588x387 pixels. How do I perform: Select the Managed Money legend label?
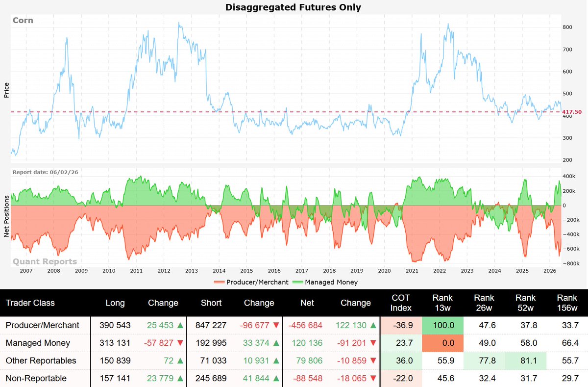tap(331, 283)
